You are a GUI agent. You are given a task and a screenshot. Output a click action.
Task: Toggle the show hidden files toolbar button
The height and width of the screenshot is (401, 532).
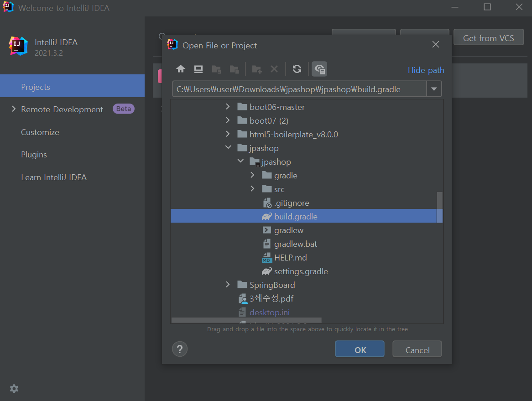pyautogui.click(x=319, y=69)
